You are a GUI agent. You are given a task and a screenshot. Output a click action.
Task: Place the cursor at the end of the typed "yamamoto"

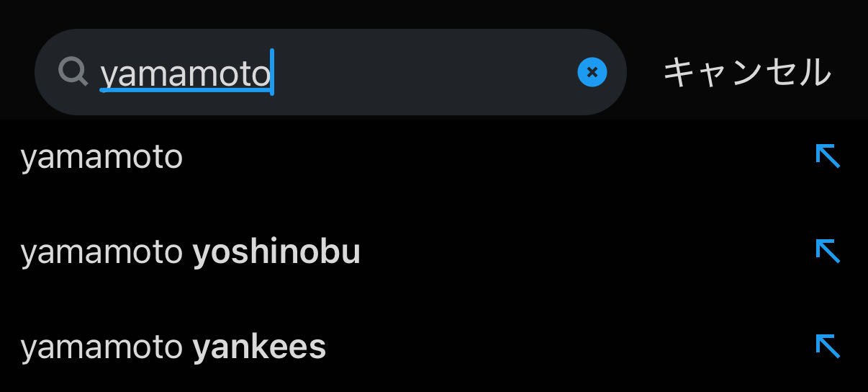coord(271,73)
